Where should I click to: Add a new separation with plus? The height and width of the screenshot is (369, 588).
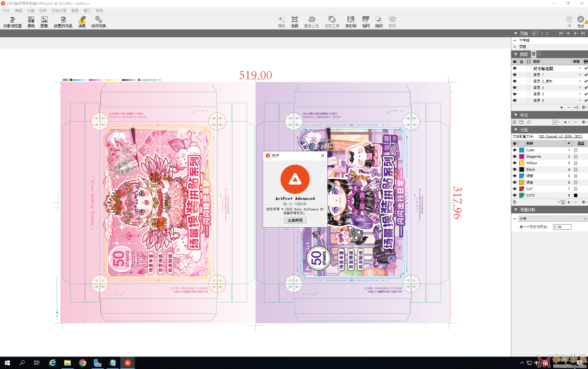tap(569, 202)
